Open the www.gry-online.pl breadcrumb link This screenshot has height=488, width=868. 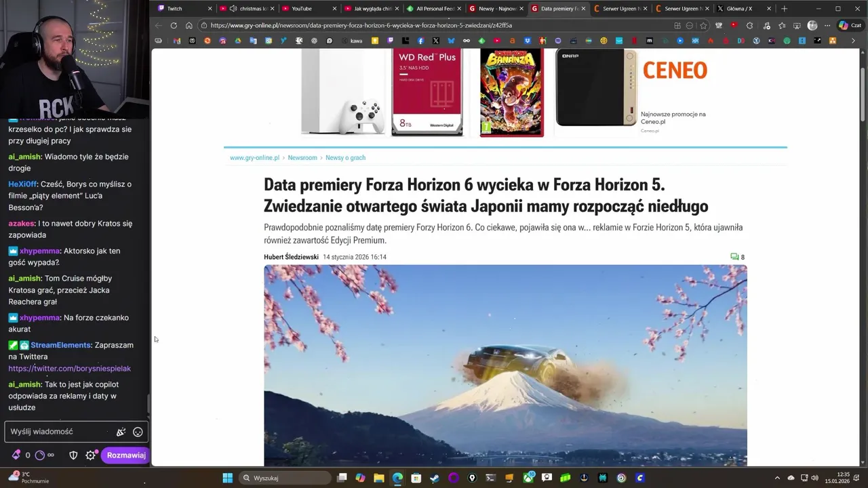tap(254, 157)
